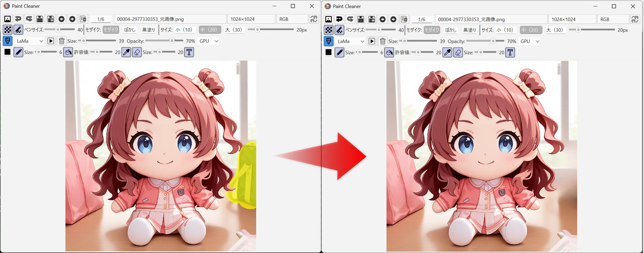Eraser tool in the right window
This screenshot has height=253, width=644.
coord(458,52)
